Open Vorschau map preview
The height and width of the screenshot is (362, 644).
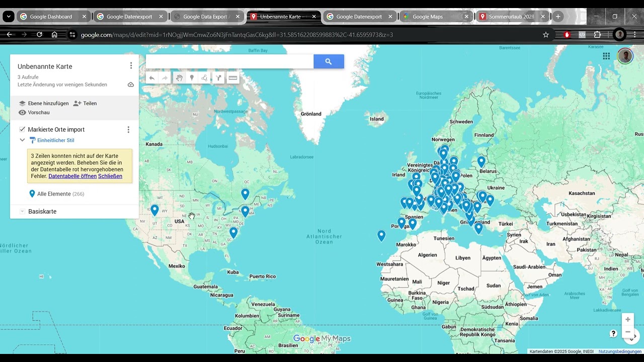pos(34,113)
